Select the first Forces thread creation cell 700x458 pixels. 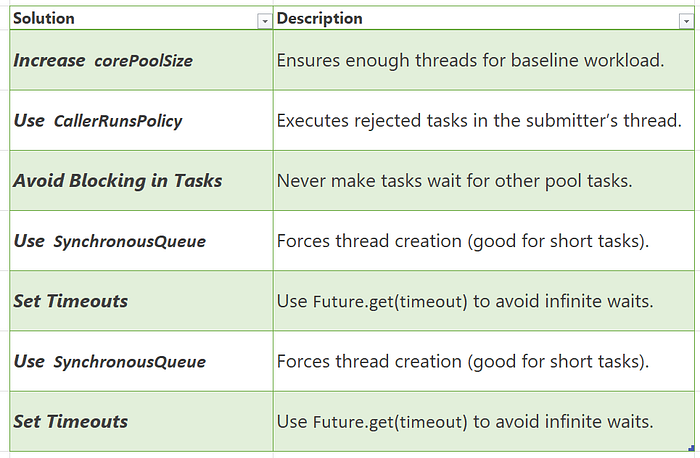click(x=484, y=241)
